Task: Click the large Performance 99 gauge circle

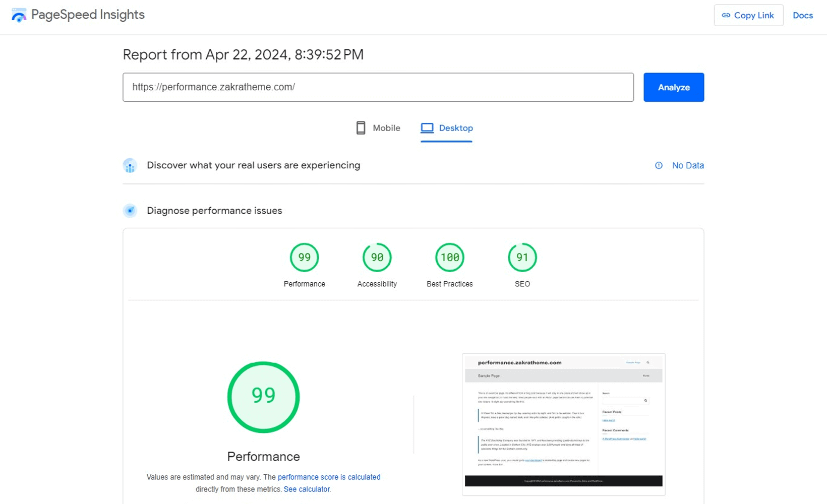Action: click(x=263, y=397)
